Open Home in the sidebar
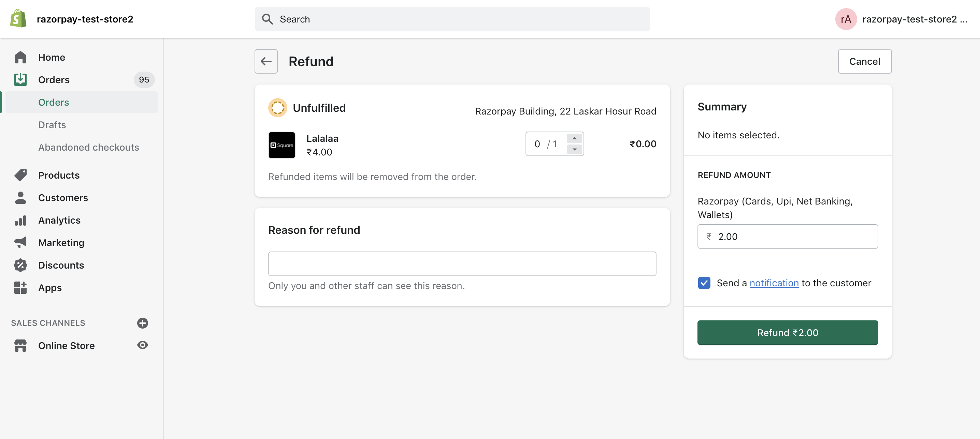The image size is (980, 439). pyautogui.click(x=52, y=57)
